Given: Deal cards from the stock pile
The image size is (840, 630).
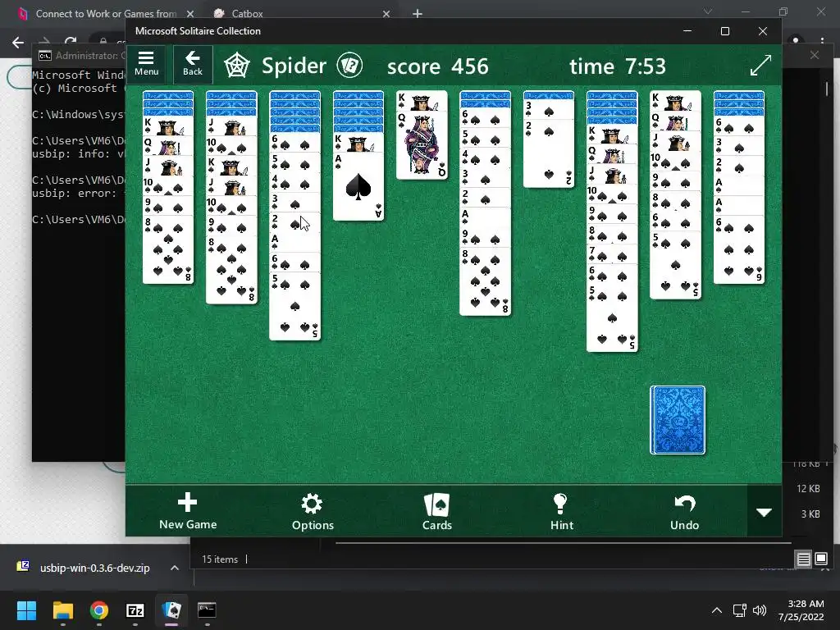Looking at the screenshot, I should pos(677,420).
